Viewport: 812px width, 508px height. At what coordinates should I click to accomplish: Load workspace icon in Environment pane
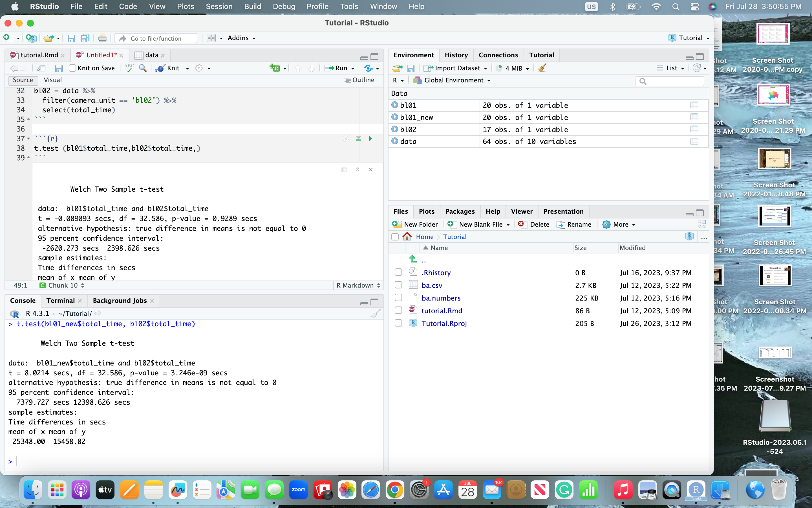pos(397,68)
